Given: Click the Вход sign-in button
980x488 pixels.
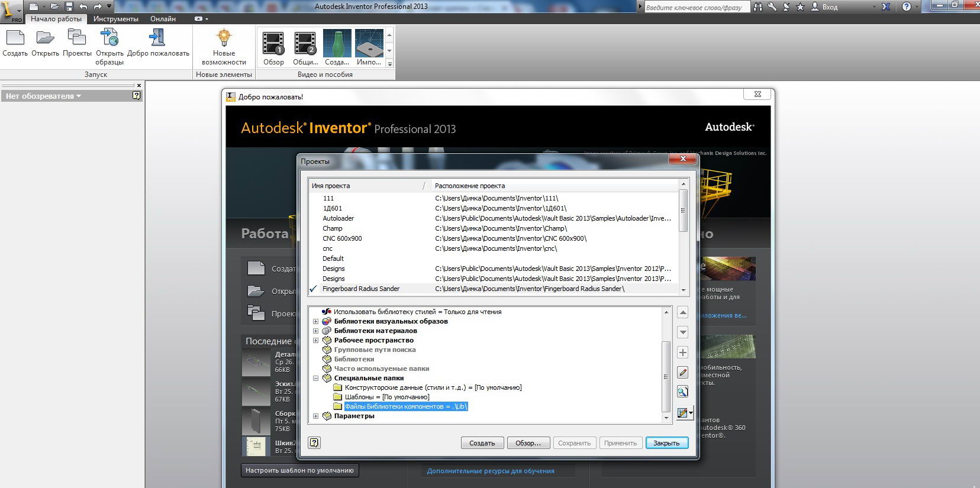Looking at the screenshot, I should (x=824, y=7).
